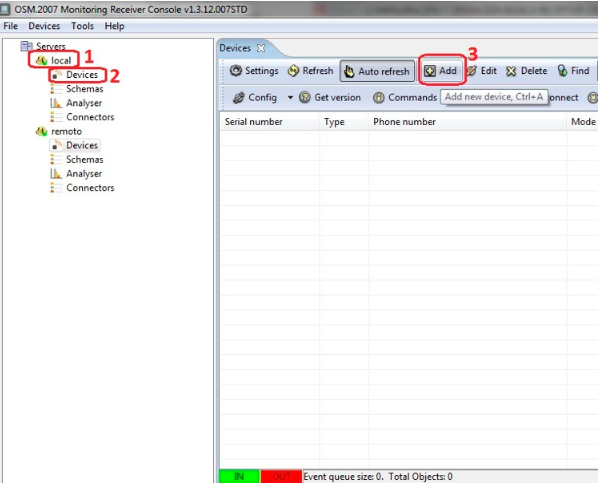Screen dimensions: 601x486
Task: Open Connectors under local server
Action: (90, 117)
